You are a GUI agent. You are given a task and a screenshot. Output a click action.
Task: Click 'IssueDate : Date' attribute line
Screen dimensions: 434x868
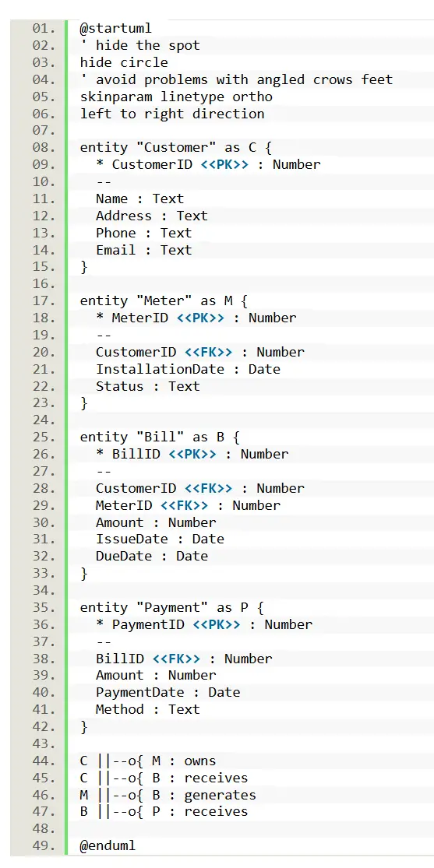(x=161, y=539)
